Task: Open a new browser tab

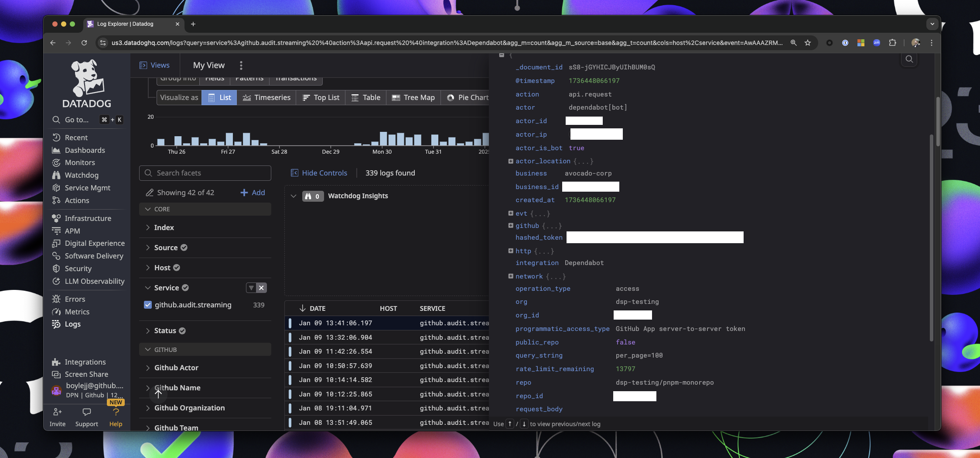Action: pyautogui.click(x=193, y=24)
